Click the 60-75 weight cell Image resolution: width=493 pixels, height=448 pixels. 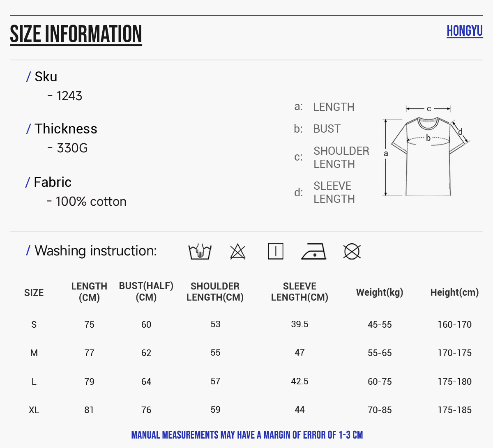380,381
